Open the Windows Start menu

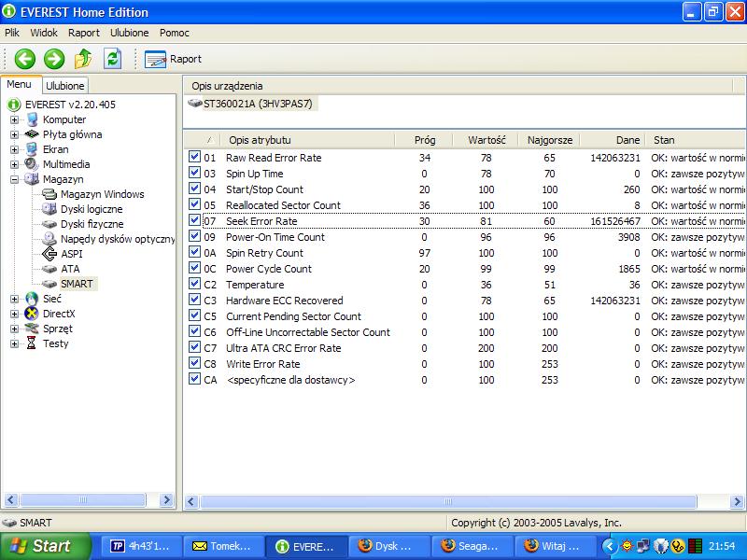coord(45,546)
